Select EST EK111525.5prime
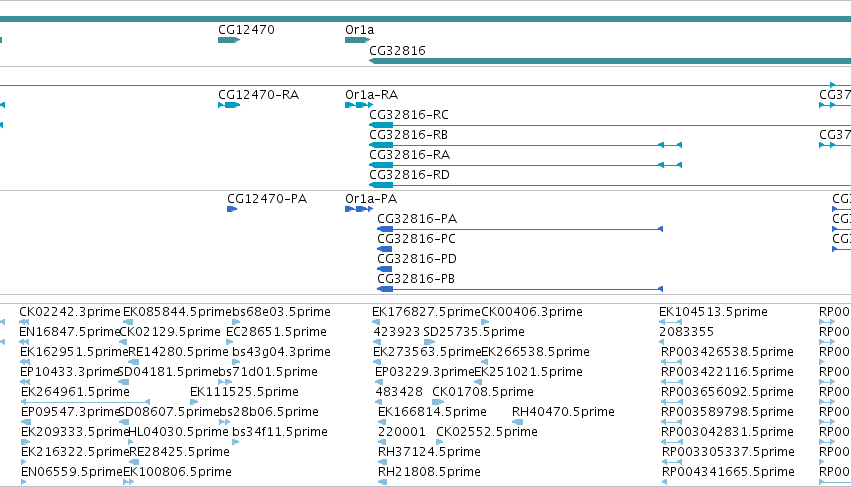 [244, 393]
